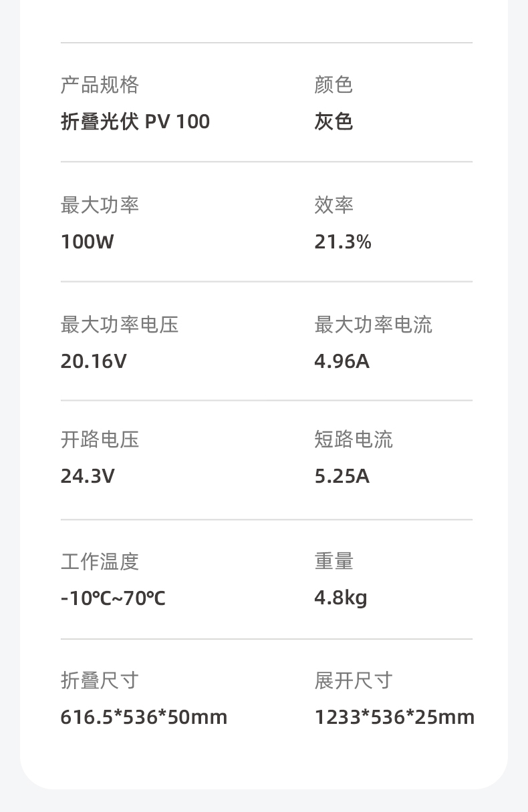Select the 4.96A current value

pos(342,361)
